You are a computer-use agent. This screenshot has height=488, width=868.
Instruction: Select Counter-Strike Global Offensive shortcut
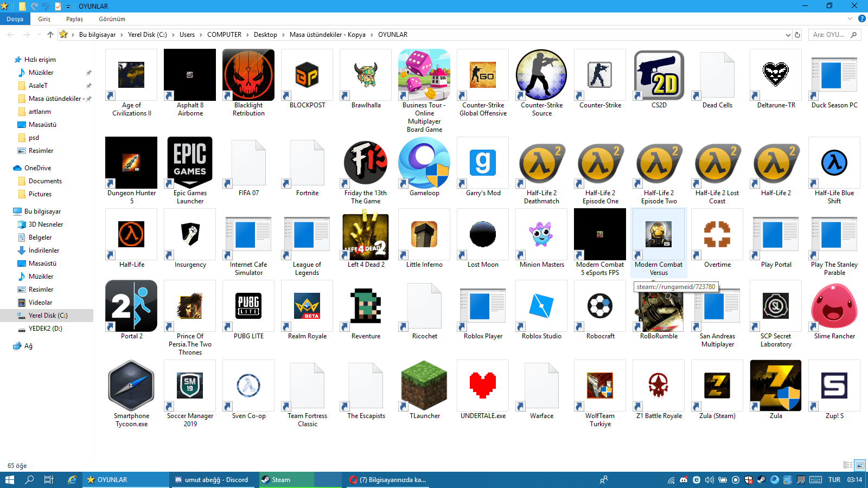(483, 75)
